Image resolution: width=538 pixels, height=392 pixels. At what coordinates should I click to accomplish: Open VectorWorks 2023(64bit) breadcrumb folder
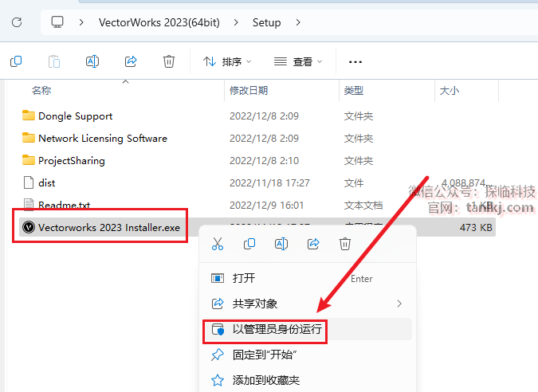click(159, 22)
